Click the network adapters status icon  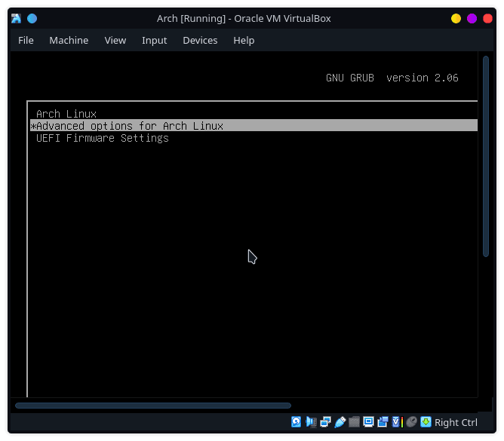325,421
